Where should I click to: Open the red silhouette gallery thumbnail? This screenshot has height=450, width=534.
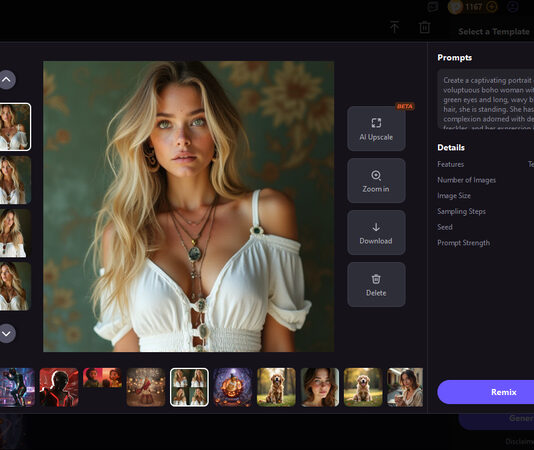tap(59, 387)
